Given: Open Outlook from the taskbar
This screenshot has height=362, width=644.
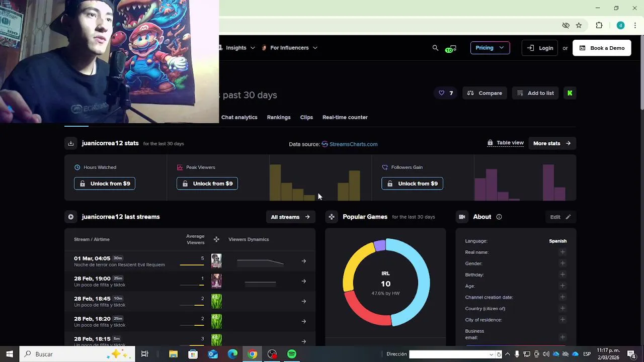Looking at the screenshot, I should [x=213, y=354].
